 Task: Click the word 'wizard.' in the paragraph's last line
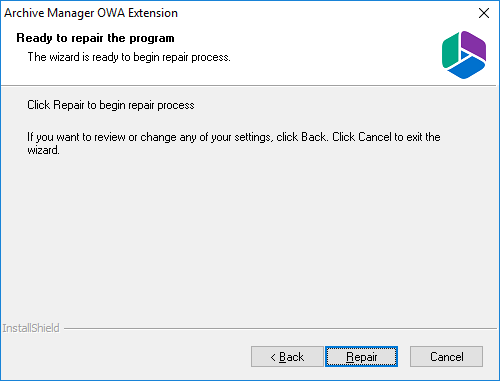(x=43, y=150)
